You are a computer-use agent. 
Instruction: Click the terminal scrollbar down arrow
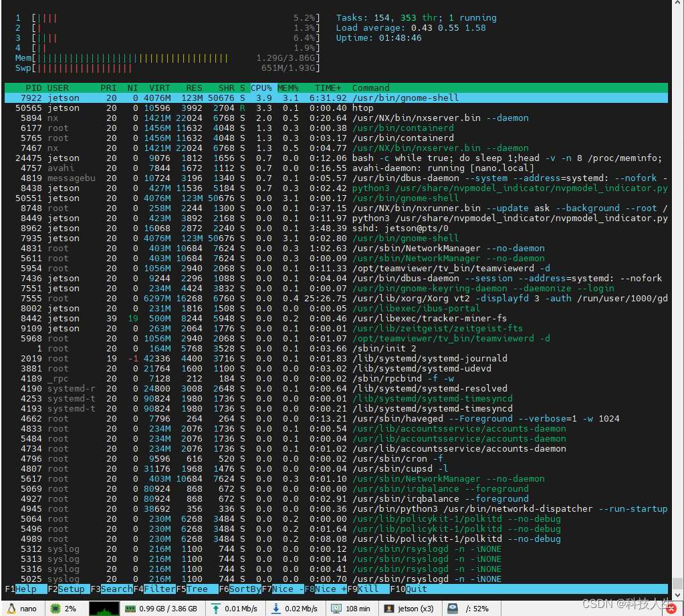click(x=677, y=595)
